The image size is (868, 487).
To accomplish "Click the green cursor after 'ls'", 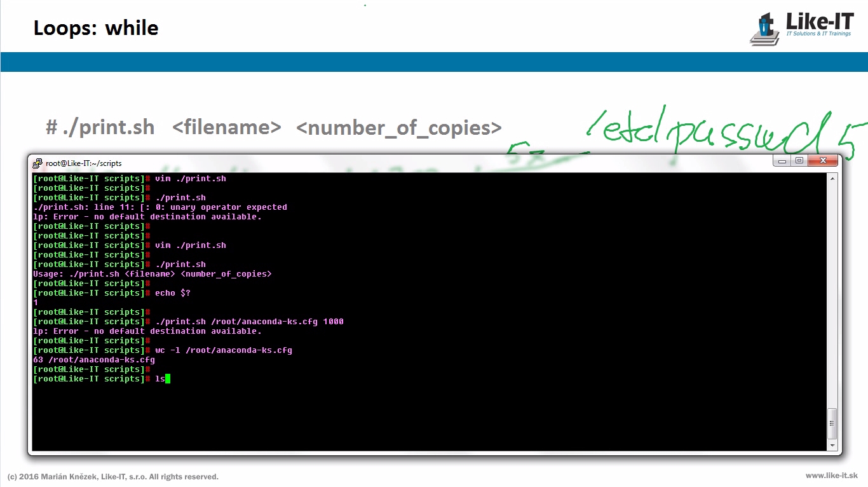I will (168, 379).
